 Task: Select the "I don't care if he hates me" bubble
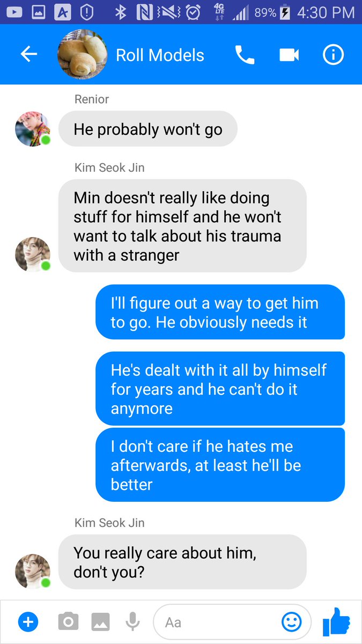pyautogui.click(x=220, y=465)
